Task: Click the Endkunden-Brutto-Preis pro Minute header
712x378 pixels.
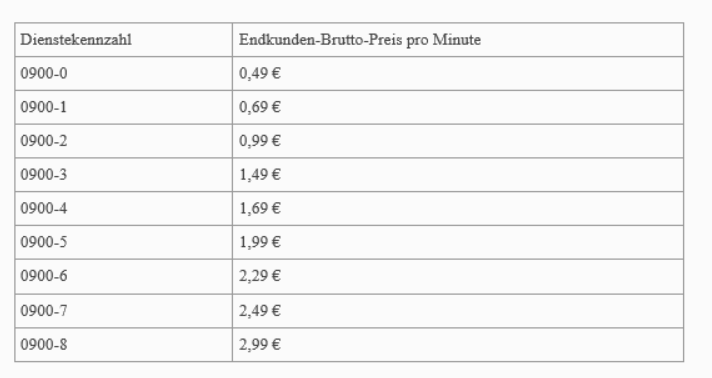Action: 458,40
